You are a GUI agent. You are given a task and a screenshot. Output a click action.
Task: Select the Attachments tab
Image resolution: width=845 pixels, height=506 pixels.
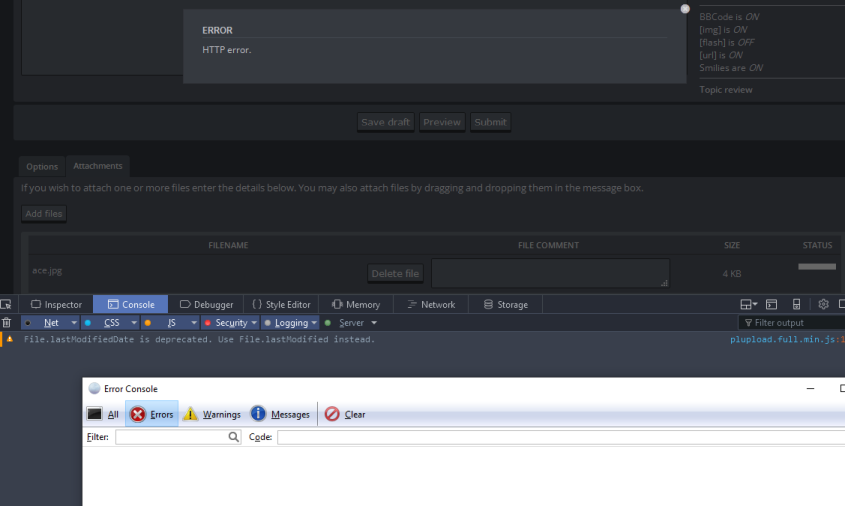98,166
